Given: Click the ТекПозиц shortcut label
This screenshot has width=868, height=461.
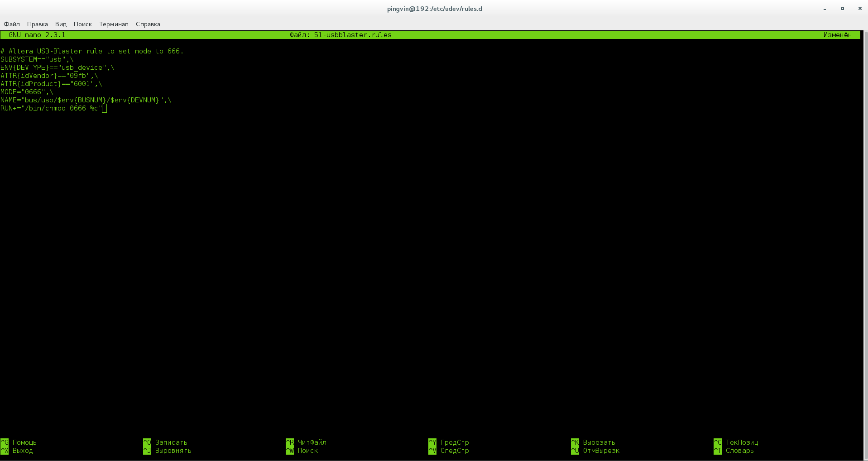Looking at the screenshot, I should coord(742,442).
